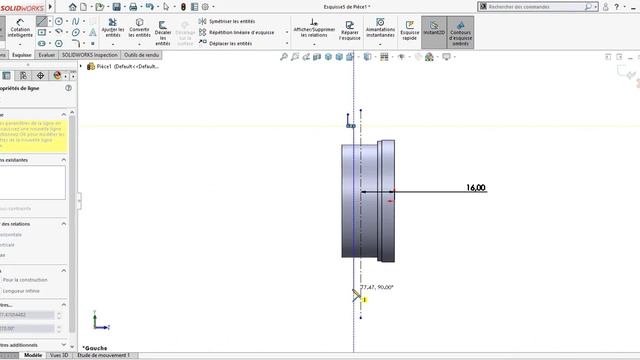Open Etude de mouvement 1 tab

(103, 355)
